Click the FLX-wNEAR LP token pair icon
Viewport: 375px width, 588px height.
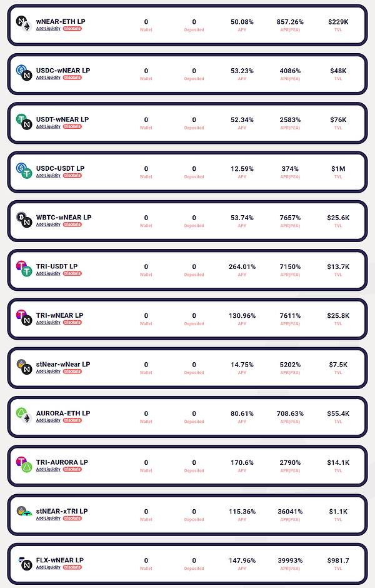(x=24, y=563)
